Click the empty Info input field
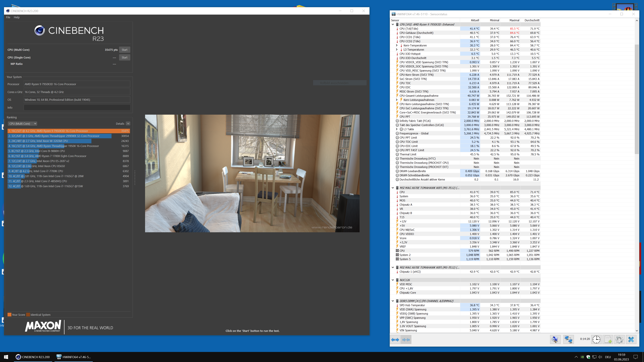 tap(77, 108)
